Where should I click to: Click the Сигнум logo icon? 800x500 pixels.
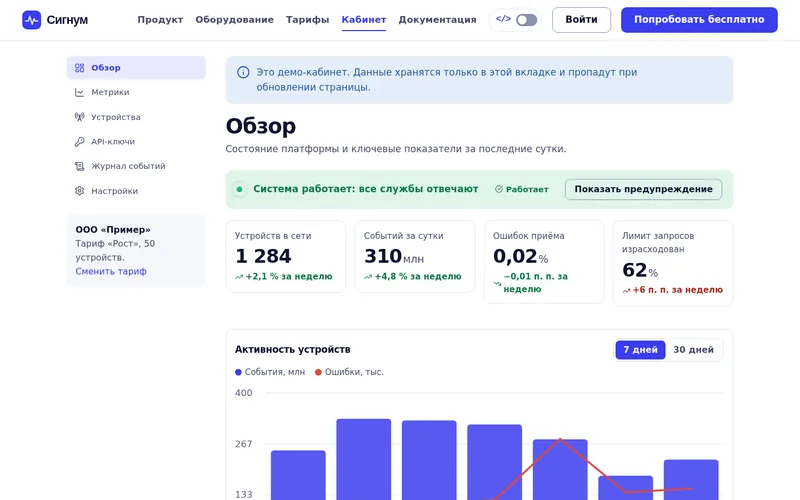click(x=32, y=20)
